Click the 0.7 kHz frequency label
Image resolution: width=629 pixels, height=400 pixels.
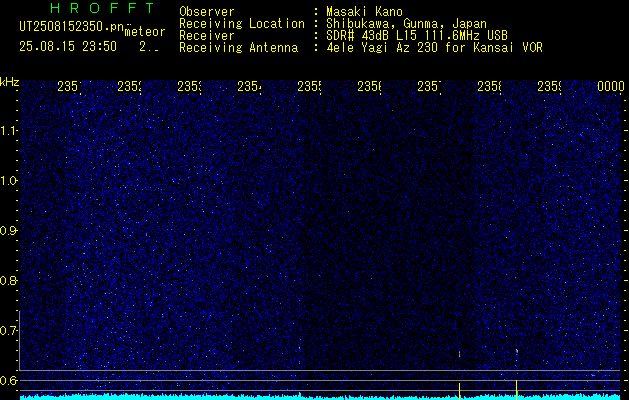pyautogui.click(x=8, y=330)
